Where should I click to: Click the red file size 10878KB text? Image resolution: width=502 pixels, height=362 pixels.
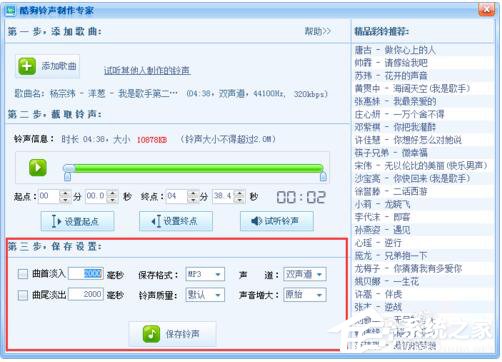point(152,140)
